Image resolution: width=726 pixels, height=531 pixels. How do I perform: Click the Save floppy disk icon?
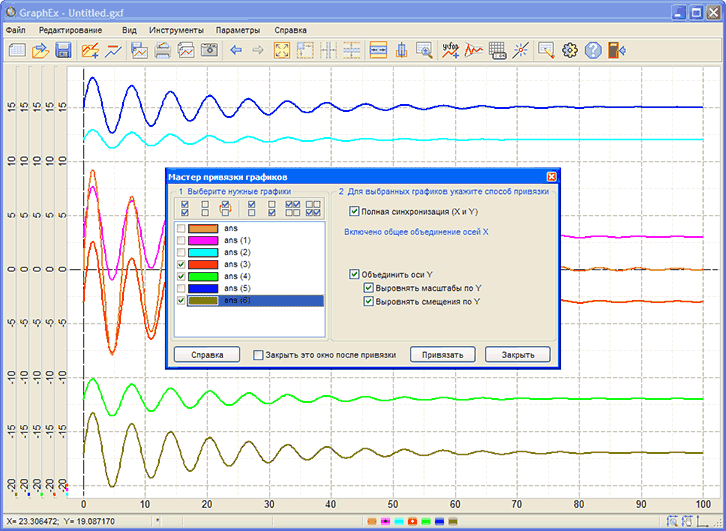pos(63,50)
